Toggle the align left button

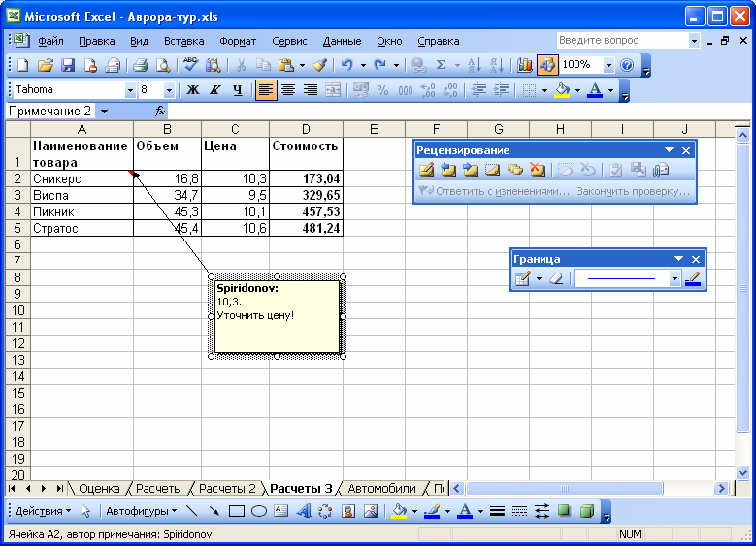[266, 90]
